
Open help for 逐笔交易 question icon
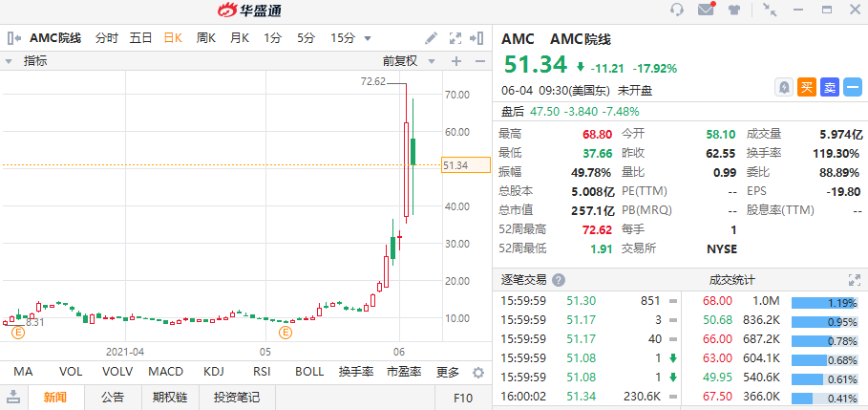pos(559,280)
